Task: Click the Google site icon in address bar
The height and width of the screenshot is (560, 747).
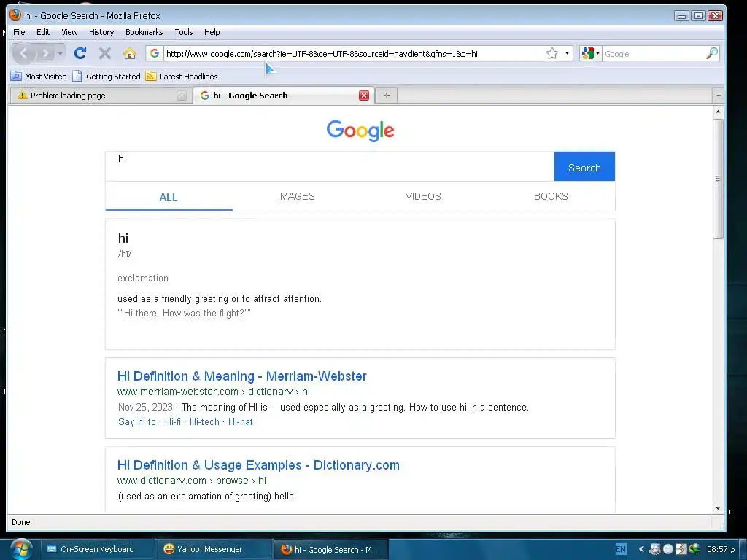Action: click(155, 53)
